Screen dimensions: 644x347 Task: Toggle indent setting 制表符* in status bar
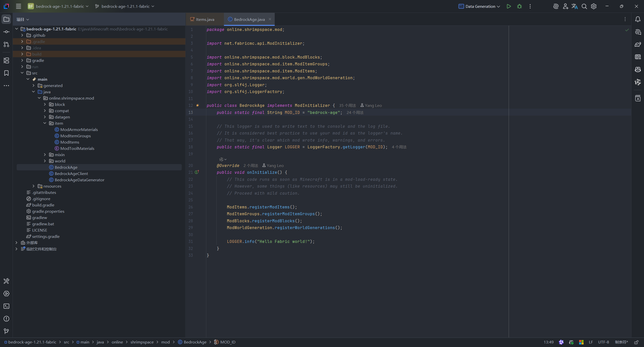pyautogui.click(x=621, y=342)
